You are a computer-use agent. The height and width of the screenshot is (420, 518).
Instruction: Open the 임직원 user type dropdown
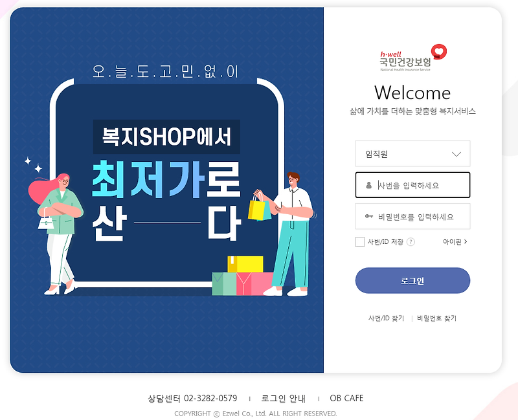tap(412, 154)
